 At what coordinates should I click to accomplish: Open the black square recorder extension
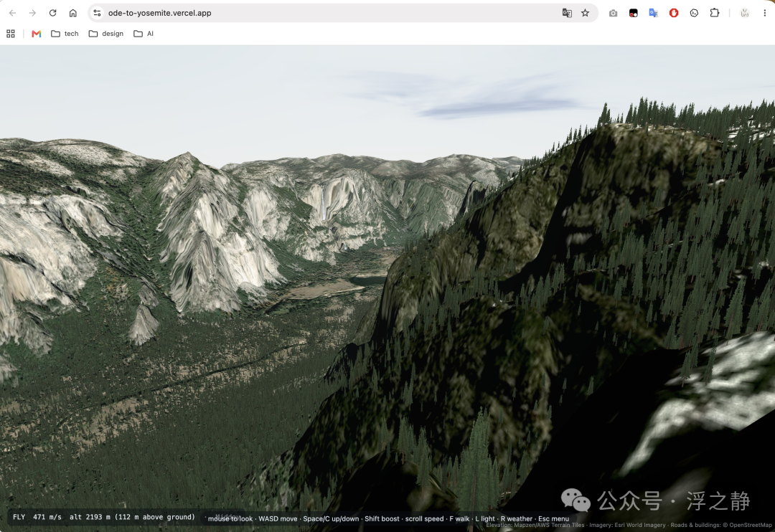coord(633,14)
